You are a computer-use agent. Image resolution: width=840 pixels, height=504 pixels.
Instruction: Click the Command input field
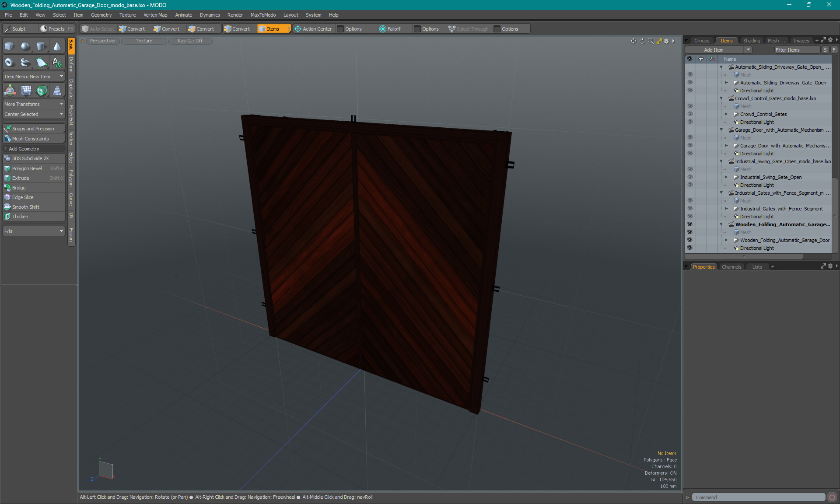pyautogui.click(x=759, y=497)
